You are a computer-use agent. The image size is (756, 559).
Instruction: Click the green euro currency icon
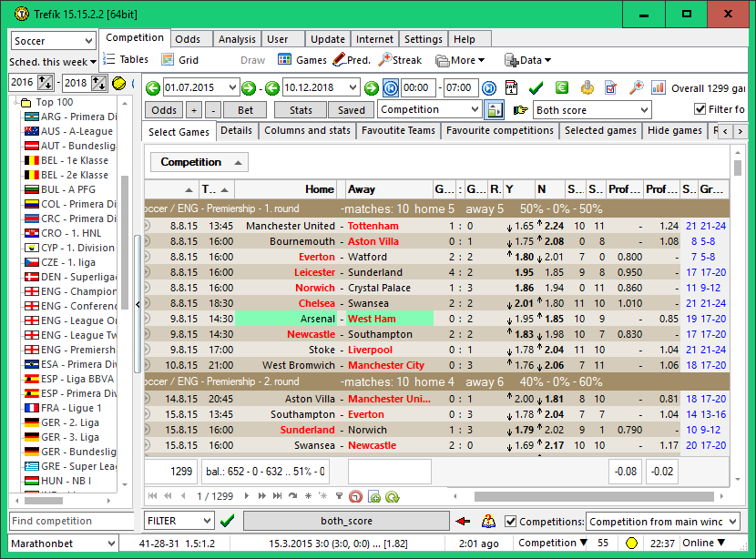[x=562, y=87]
